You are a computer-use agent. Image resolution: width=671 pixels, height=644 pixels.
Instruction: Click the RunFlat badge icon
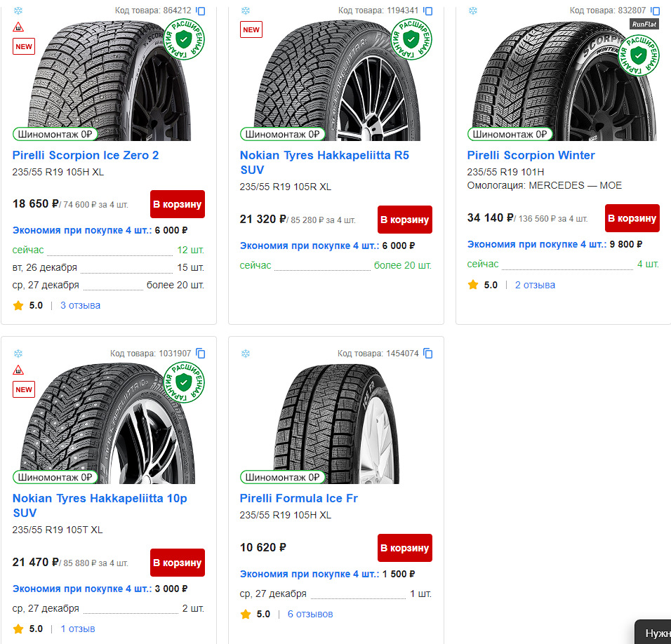coord(644,24)
